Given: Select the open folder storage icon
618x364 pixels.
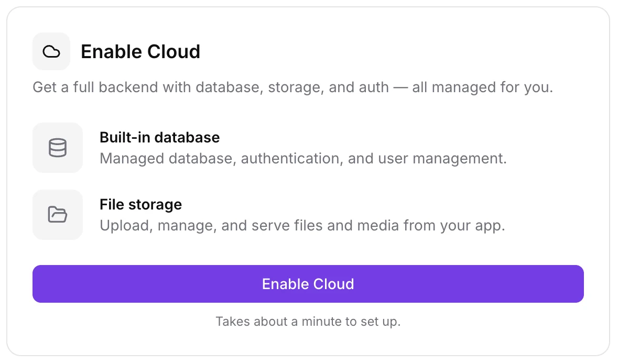Looking at the screenshot, I should [x=58, y=215].
